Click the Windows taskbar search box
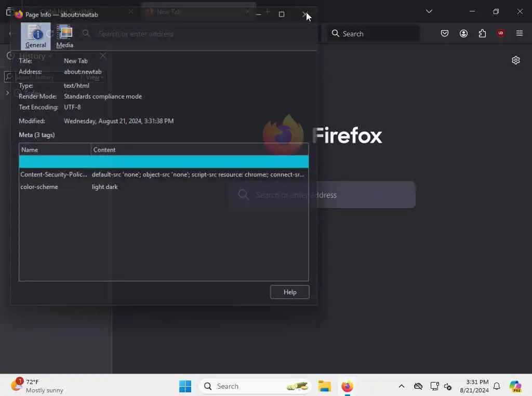Viewport: 532px width, 396px height. pos(255,386)
